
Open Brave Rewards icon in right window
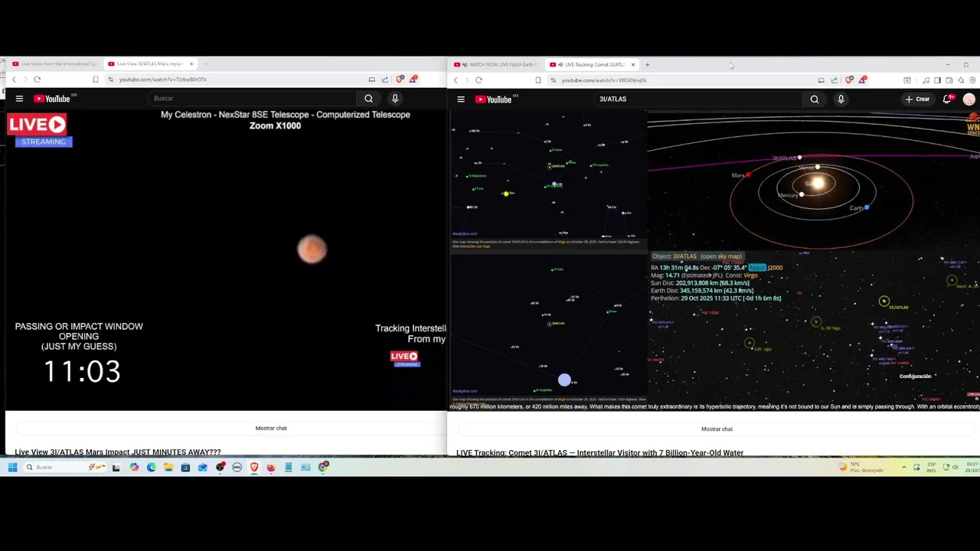863,80
